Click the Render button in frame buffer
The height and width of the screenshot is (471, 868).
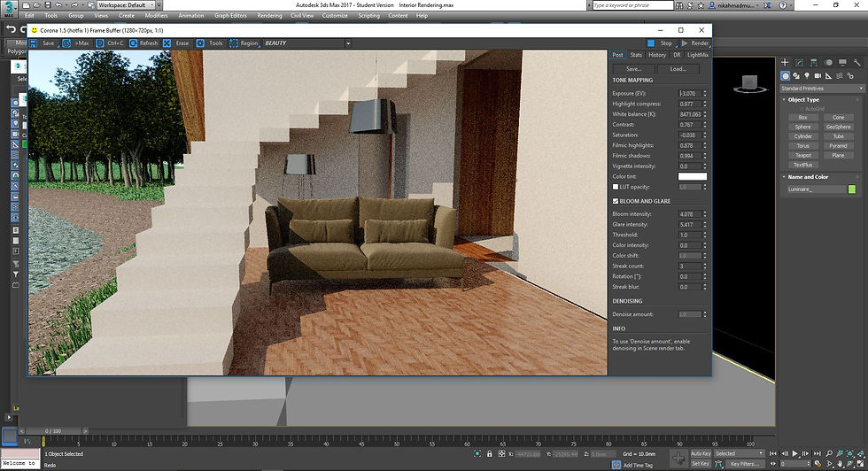(694, 43)
